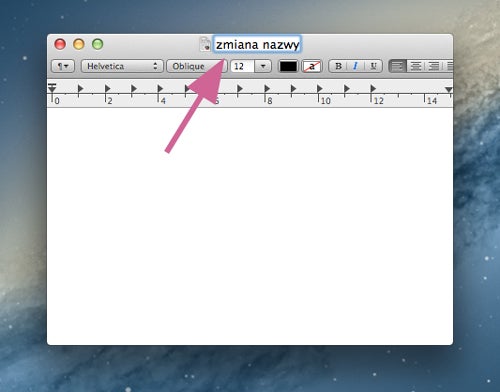Select the tab stop between ruler 8 and 10
Screen dimensions: 500x392
294,88
